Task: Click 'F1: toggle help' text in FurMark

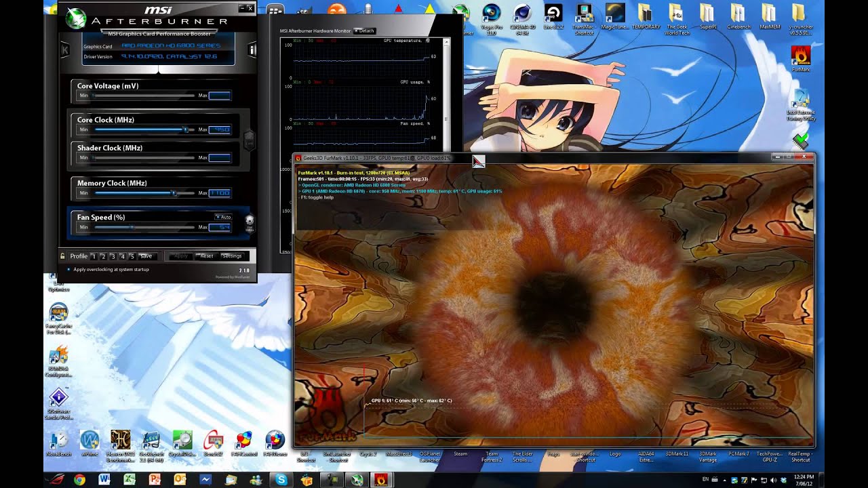Action: 316,197
